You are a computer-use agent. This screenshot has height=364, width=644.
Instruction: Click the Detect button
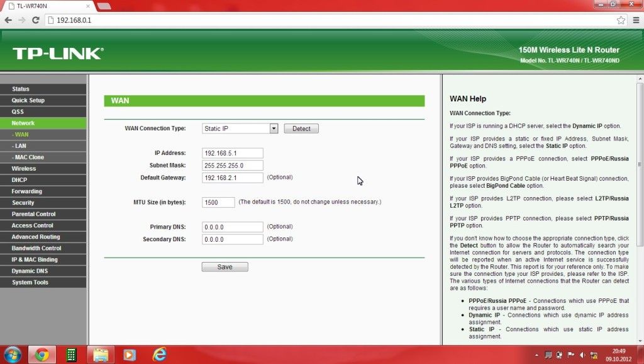click(x=301, y=128)
